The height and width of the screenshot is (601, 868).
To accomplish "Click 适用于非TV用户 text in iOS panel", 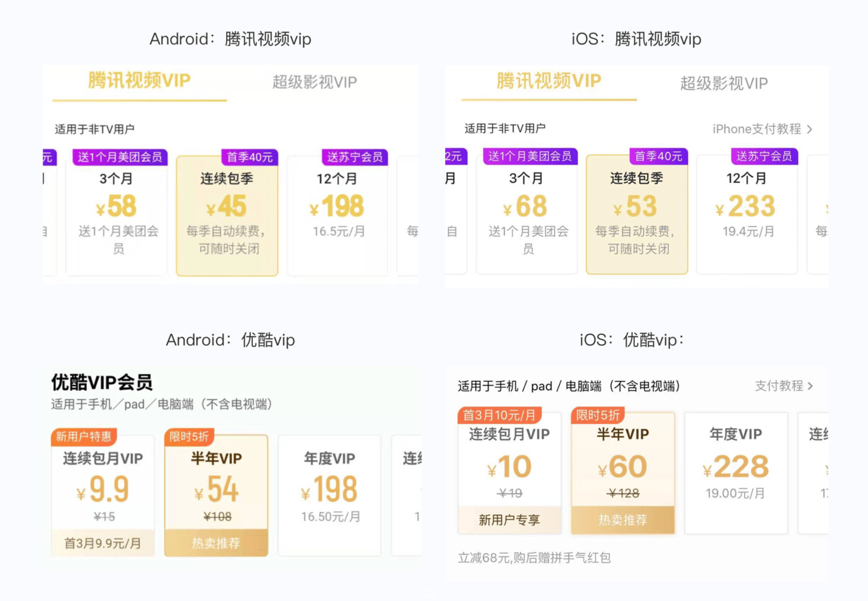I will click(x=505, y=129).
